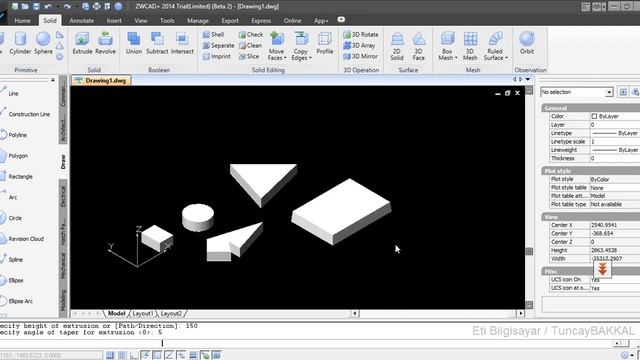Start the 3D Mirror operation
The image size is (640, 360).
click(x=360, y=56)
